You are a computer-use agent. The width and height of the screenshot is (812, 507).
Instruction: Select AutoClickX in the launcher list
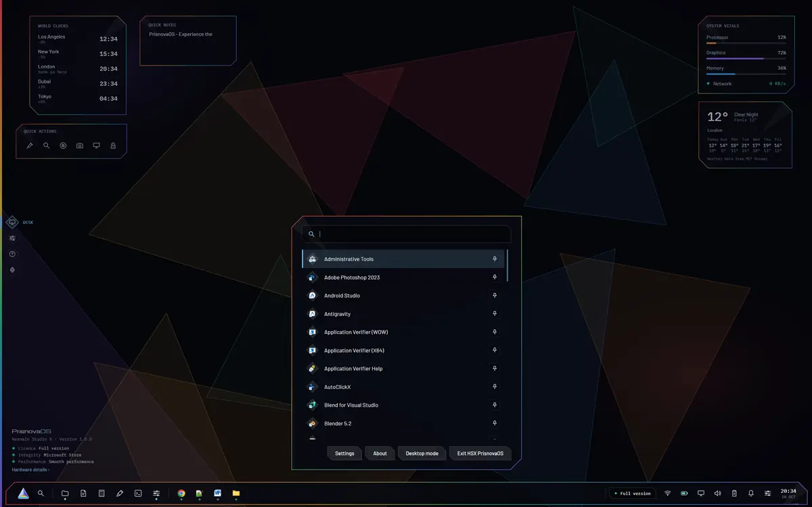click(403, 387)
